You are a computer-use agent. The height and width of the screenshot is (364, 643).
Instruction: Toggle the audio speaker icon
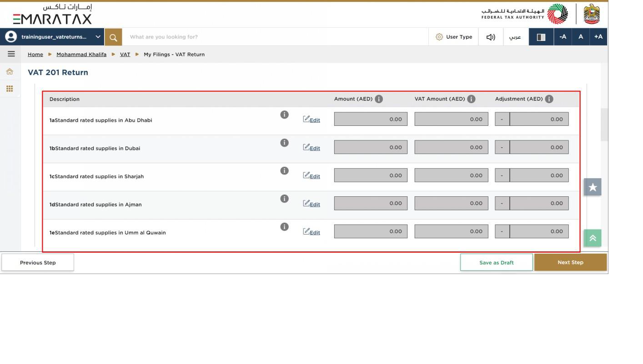[x=491, y=37]
